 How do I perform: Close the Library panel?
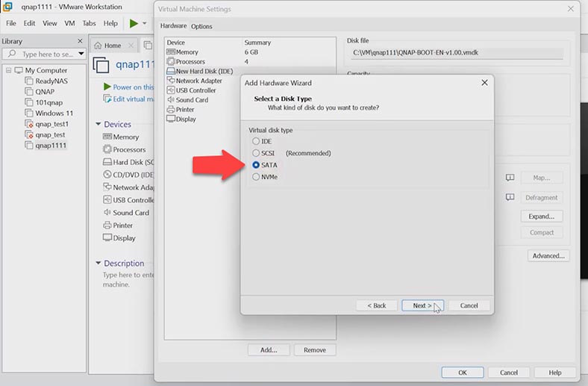click(x=80, y=41)
